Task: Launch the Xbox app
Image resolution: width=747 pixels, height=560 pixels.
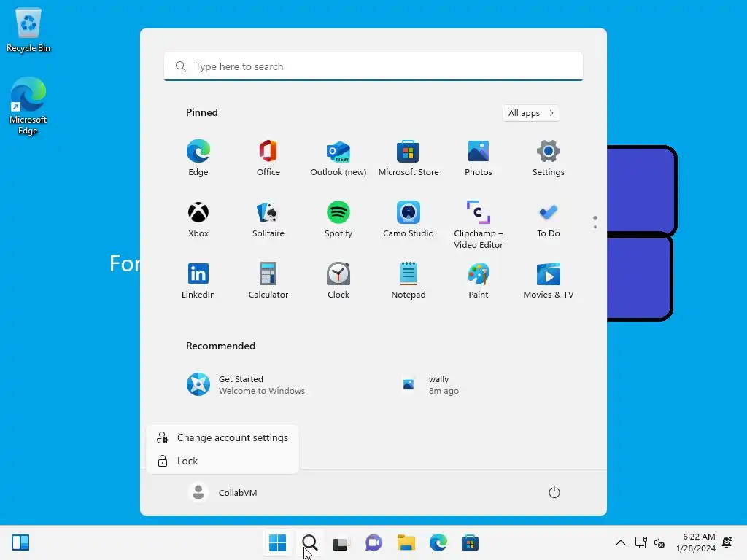Action: (x=198, y=219)
